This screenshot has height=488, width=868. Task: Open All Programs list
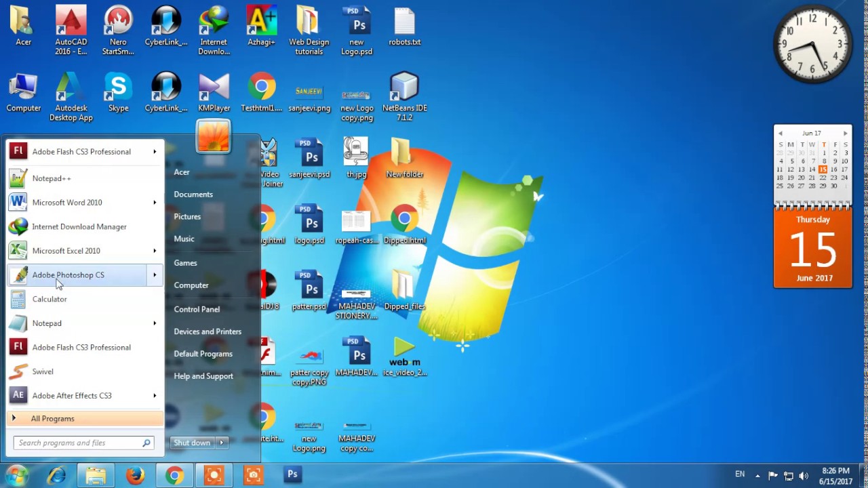click(x=85, y=419)
